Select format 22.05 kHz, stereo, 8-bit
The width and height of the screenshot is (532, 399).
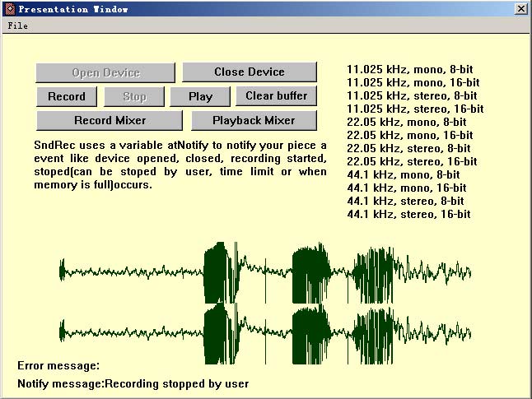[408, 148]
